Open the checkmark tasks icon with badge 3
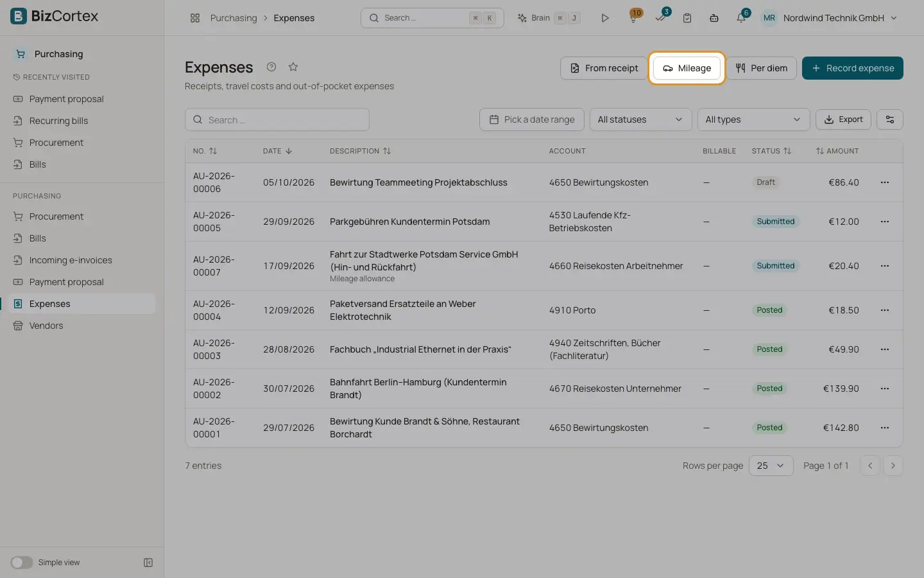Viewport: 924px width, 578px height. point(660,18)
